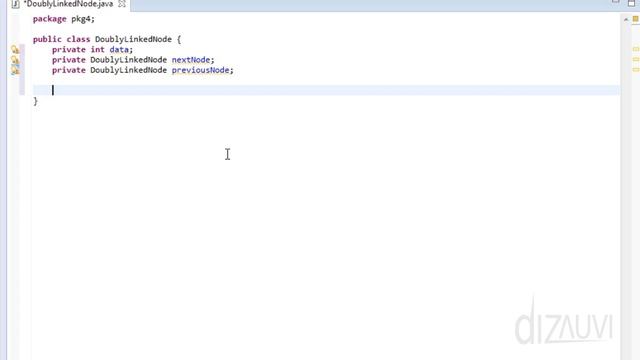640x360 pixels.
Task: Click the class name DoublyLinkedNode in declaration
Action: coord(133,39)
